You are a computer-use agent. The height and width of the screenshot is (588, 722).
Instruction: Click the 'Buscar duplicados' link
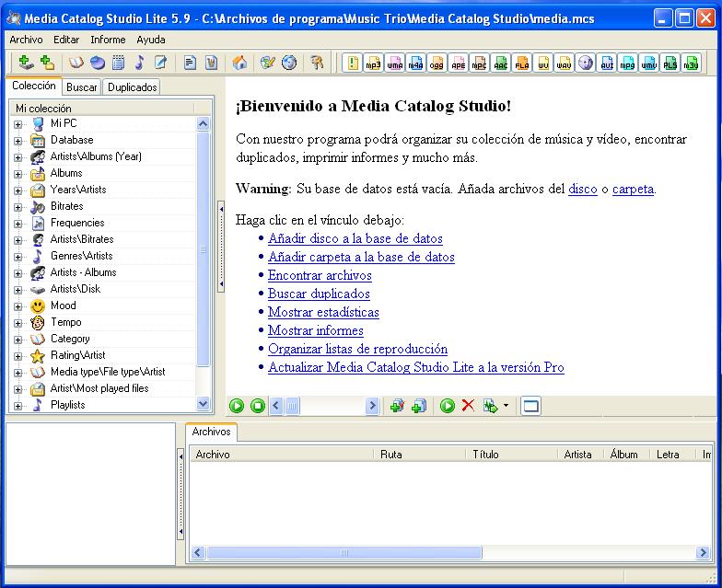[319, 294]
